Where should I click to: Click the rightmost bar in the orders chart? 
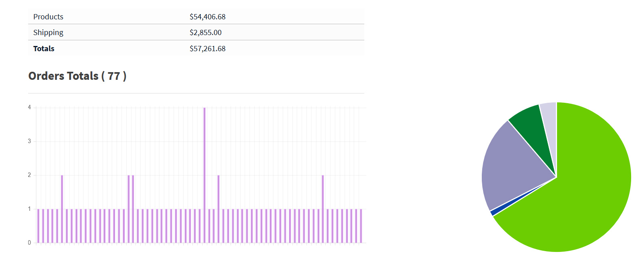tap(361, 226)
